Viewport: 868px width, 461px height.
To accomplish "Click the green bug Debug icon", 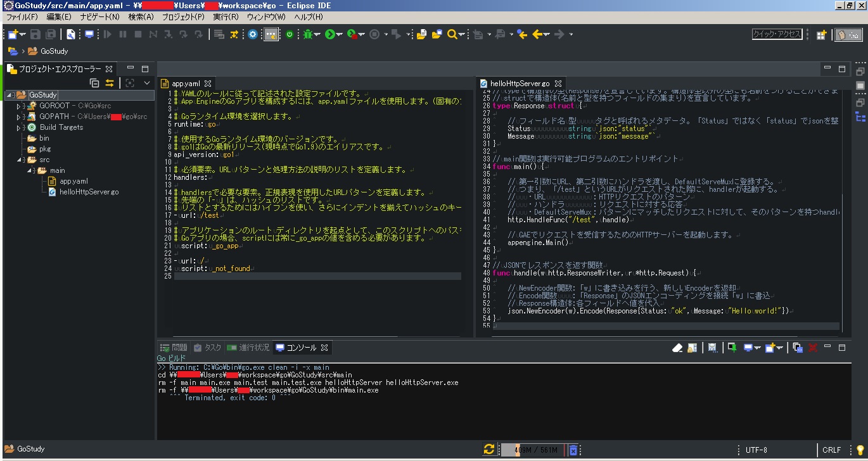I will pos(307,34).
